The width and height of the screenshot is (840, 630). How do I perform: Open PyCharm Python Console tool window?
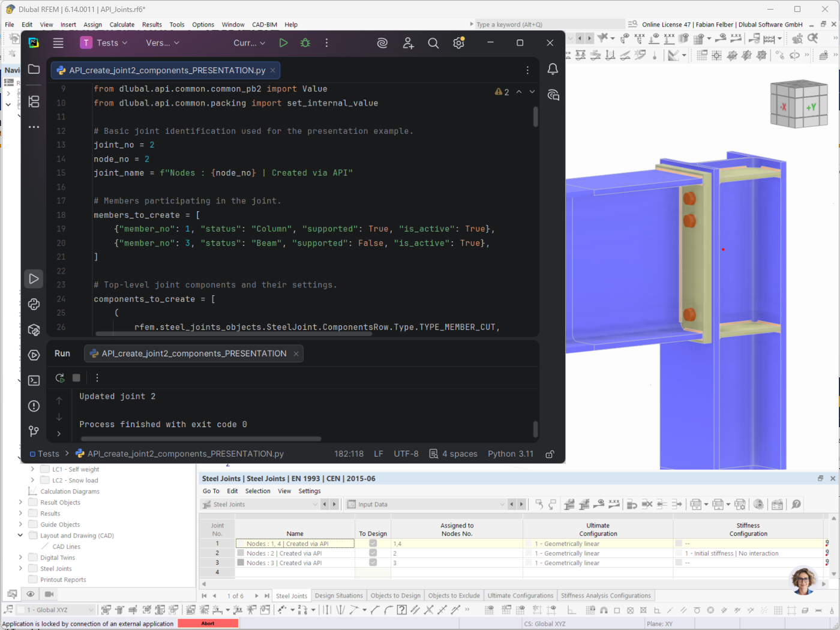point(34,304)
